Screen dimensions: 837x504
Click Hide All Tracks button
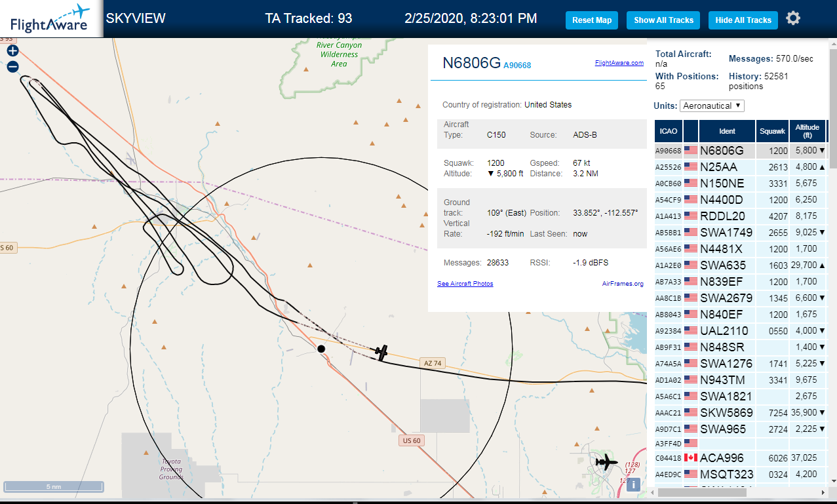[x=743, y=20]
